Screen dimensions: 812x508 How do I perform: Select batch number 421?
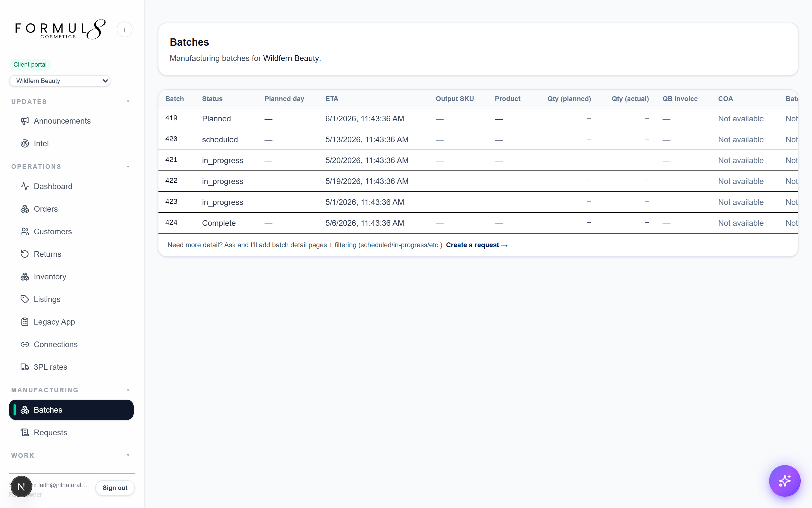(x=171, y=160)
